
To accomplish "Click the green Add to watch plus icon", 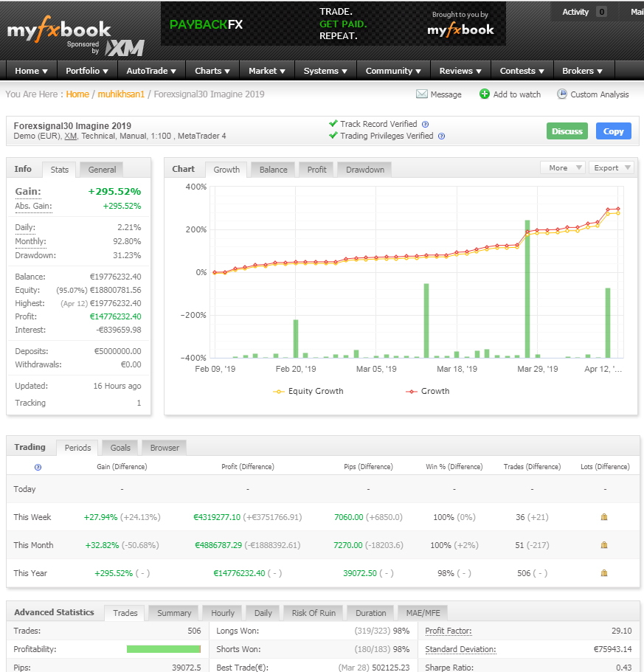I will tap(485, 94).
